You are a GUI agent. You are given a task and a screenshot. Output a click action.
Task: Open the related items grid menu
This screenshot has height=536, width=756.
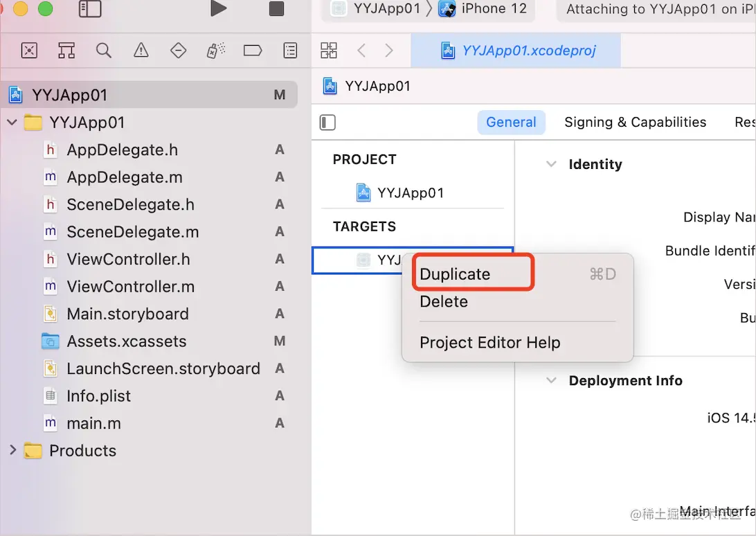pyautogui.click(x=329, y=50)
